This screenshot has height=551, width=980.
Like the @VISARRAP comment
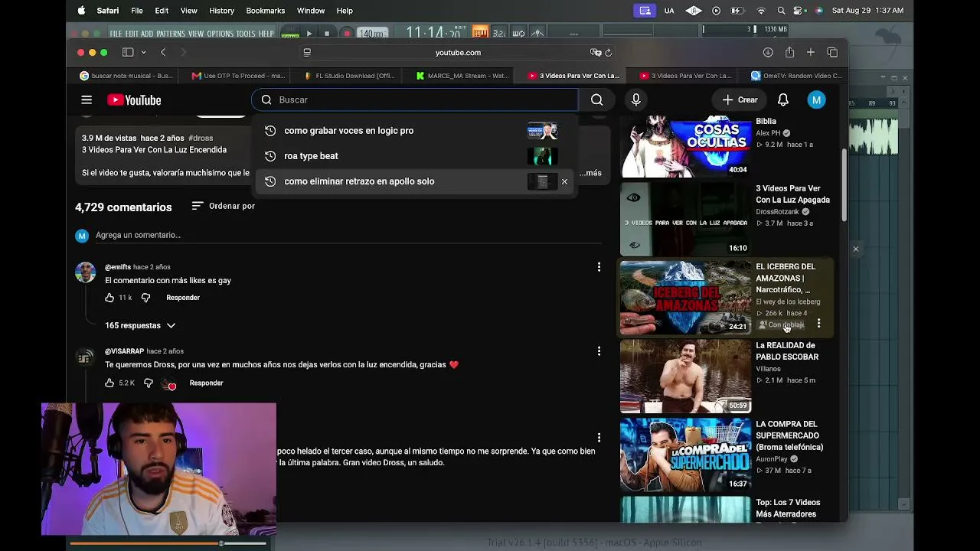pos(109,383)
